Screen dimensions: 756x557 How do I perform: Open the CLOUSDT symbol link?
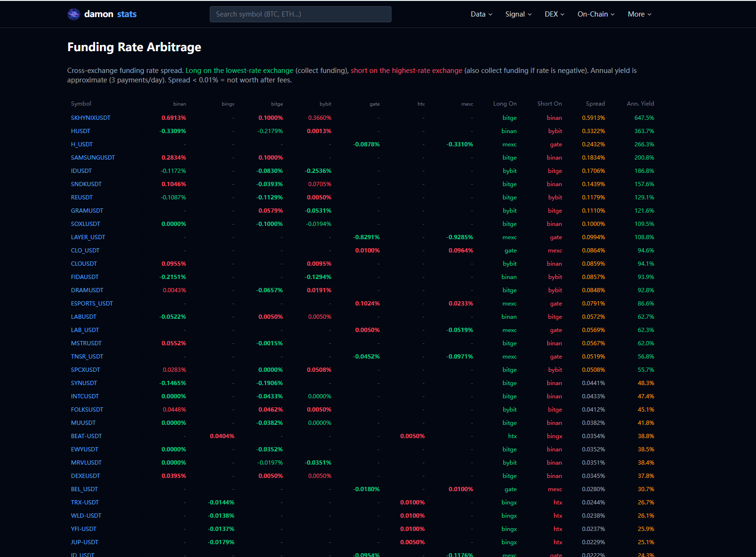pyautogui.click(x=84, y=264)
